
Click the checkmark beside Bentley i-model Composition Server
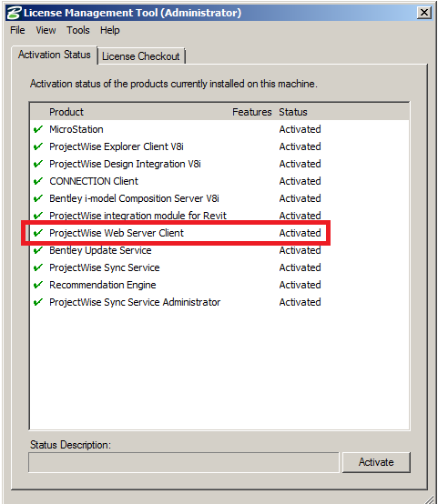pos(38,198)
